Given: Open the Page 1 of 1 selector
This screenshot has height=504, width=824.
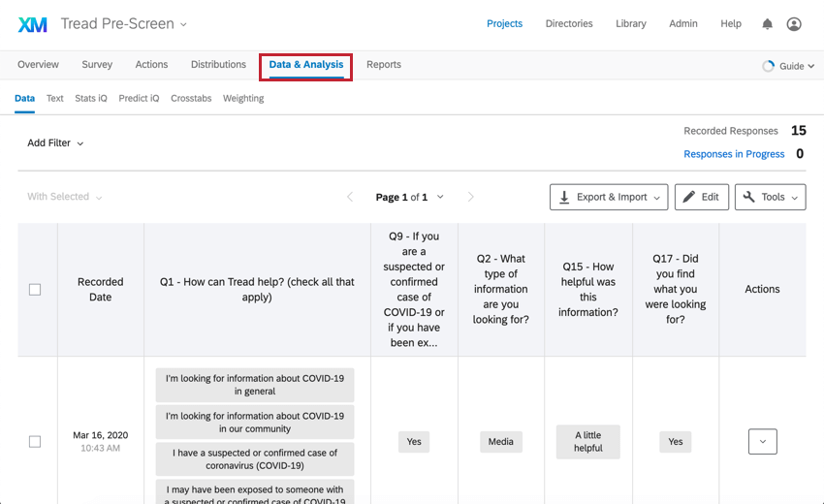Looking at the screenshot, I should (x=409, y=197).
